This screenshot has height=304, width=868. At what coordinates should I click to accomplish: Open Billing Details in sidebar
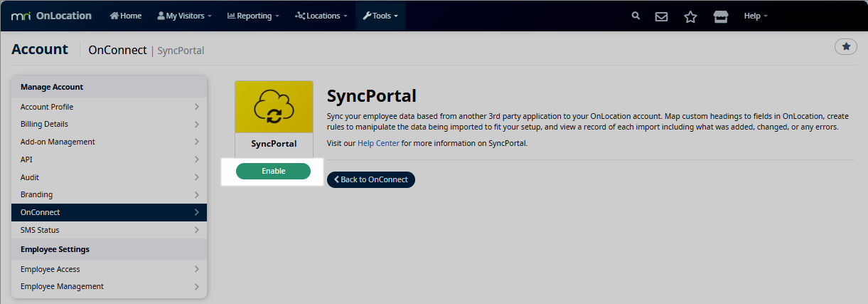[x=109, y=124]
